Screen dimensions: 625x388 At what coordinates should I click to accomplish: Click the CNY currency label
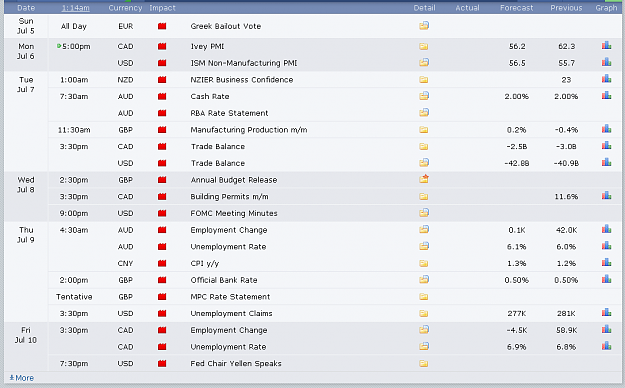tap(125, 263)
